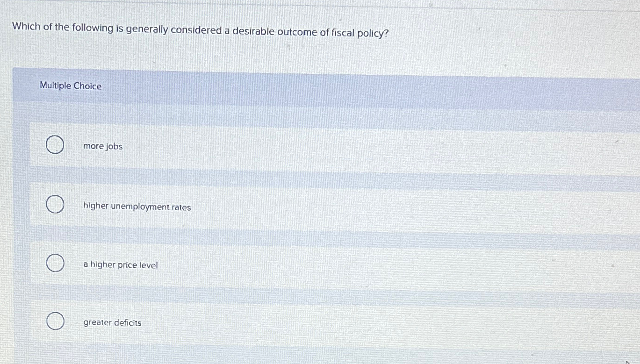The width and height of the screenshot is (640, 364).
Task: Select the radio button for 'higher unemployment rates'
Action: click(55, 204)
